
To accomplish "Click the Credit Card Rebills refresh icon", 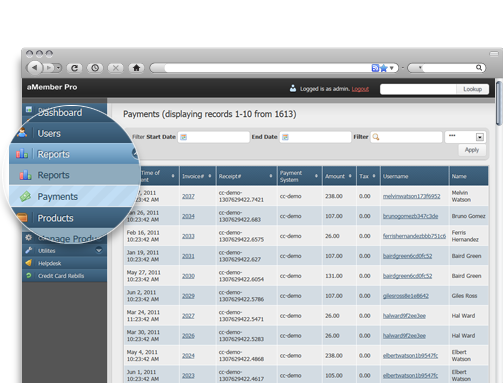I will click(29, 275).
